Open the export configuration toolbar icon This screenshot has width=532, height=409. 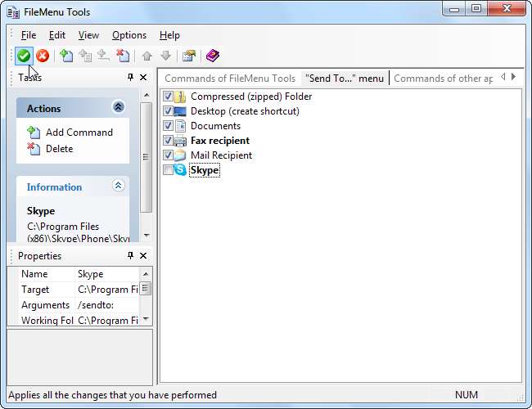point(189,56)
